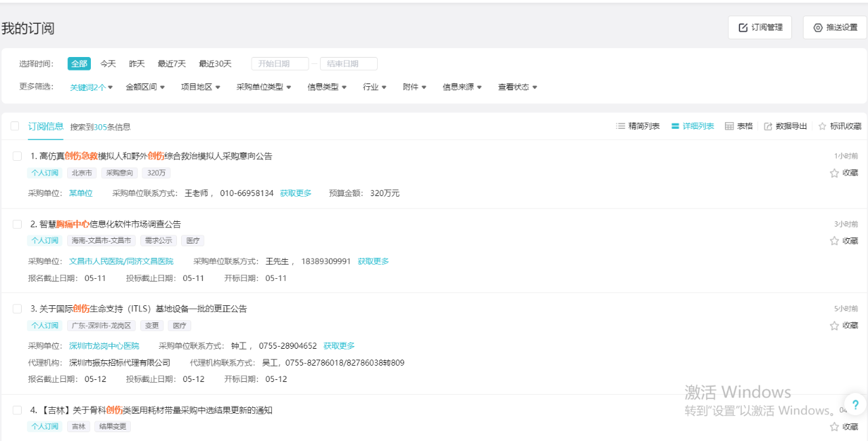Click the 数据导出 export icon

[768, 126]
